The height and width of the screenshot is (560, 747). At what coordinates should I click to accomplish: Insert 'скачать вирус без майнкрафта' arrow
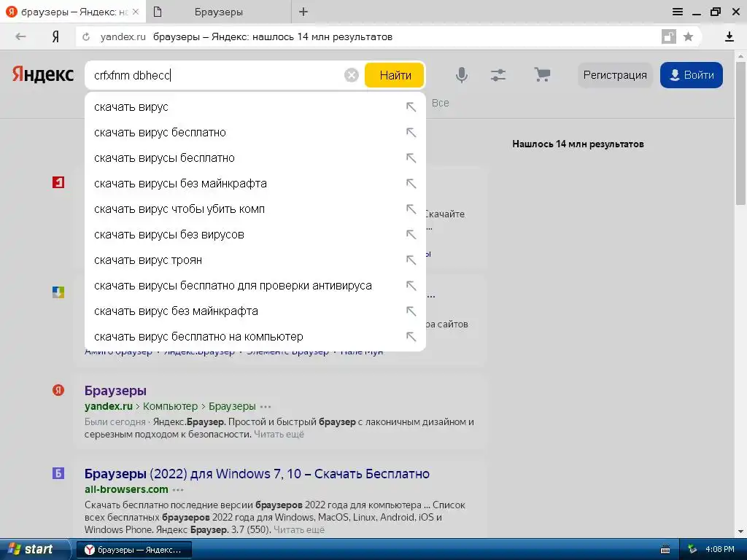[x=411, y=311]
